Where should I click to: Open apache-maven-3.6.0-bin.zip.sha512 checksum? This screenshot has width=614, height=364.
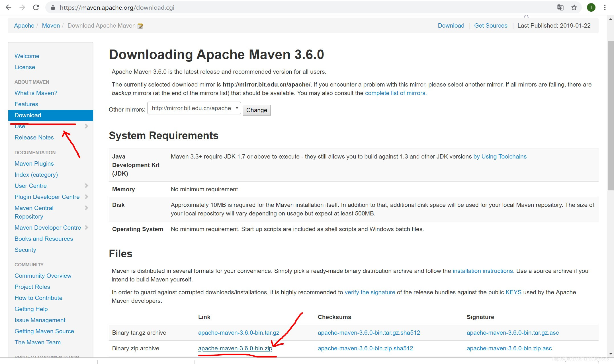click(x=365, y=348)
